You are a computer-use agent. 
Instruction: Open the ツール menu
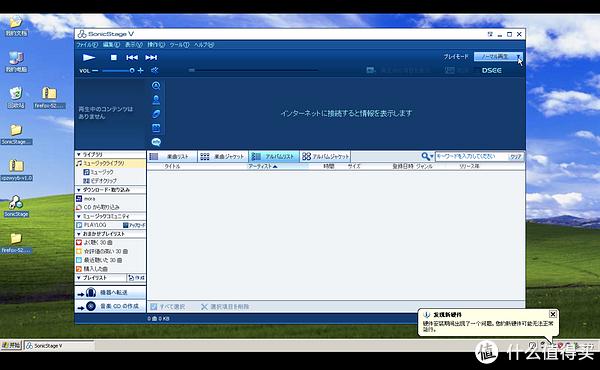(x=179, y=45)
